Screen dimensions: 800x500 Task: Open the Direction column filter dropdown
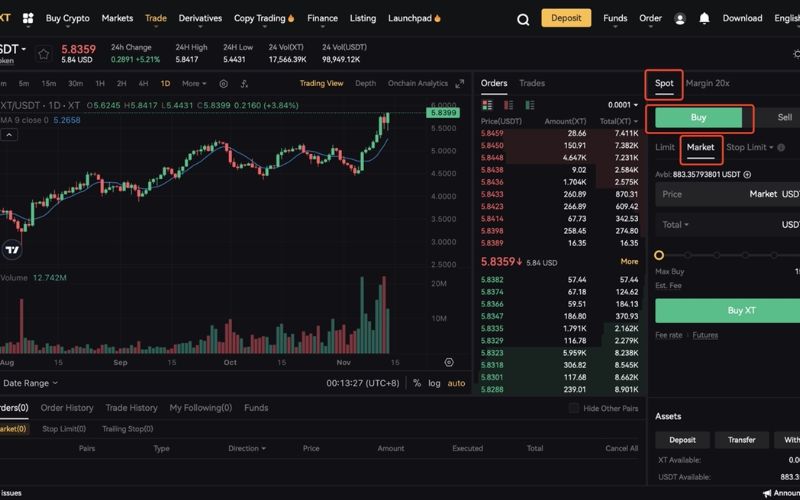pos(247,448)
